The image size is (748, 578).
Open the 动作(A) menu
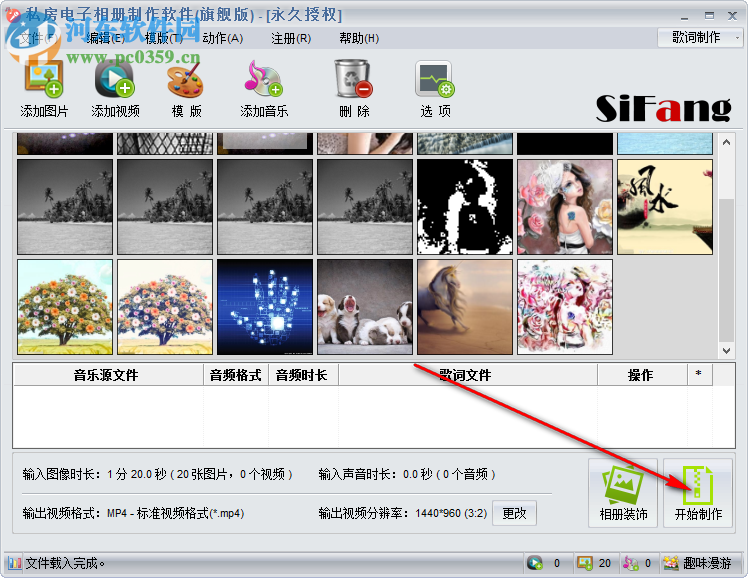223,38
